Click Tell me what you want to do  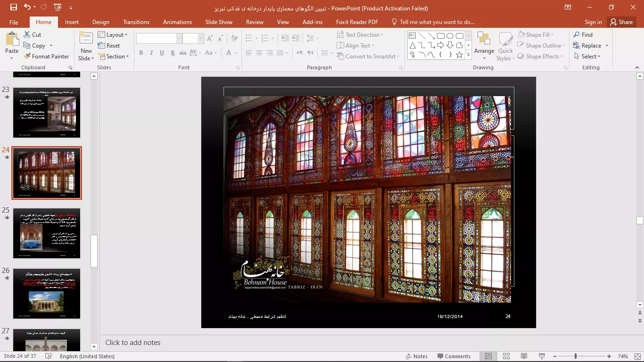[x=433, y=22]
